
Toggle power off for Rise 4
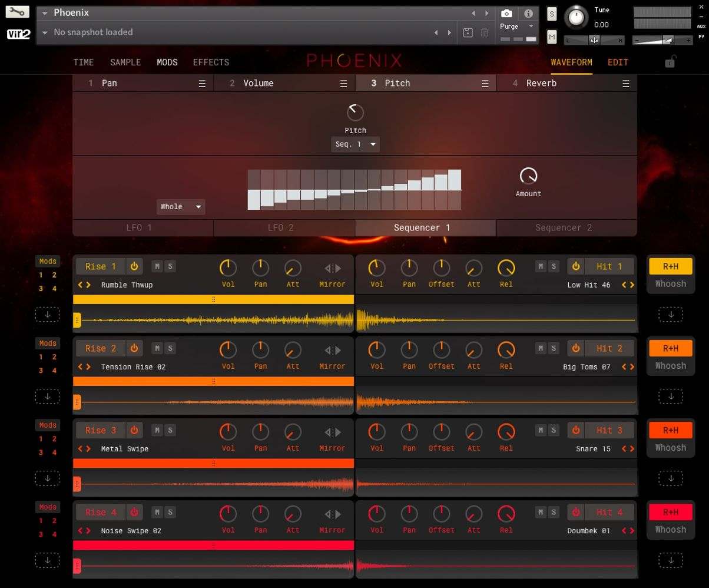pos(134,512)
